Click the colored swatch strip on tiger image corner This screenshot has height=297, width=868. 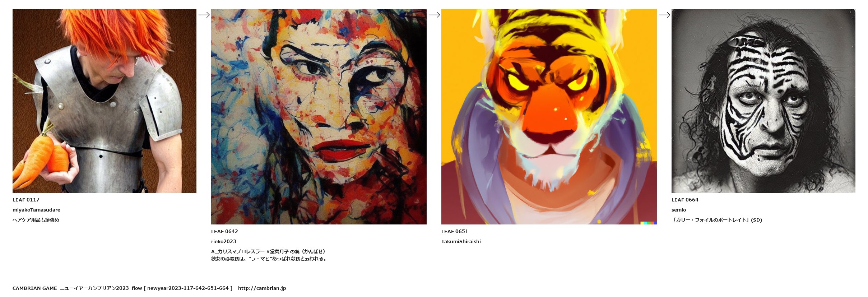tap(649, 223)
